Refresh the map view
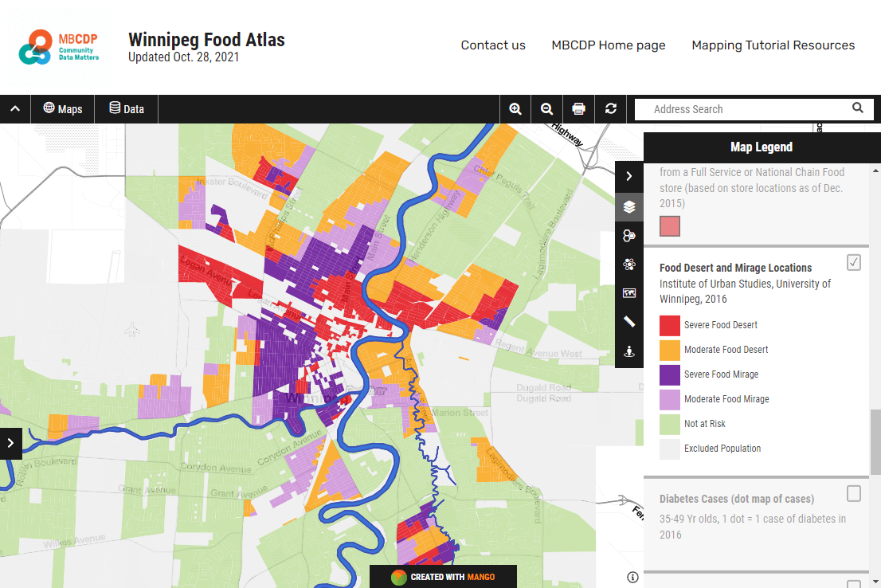Viewport: 881px width, 588px height. [610, 108]
